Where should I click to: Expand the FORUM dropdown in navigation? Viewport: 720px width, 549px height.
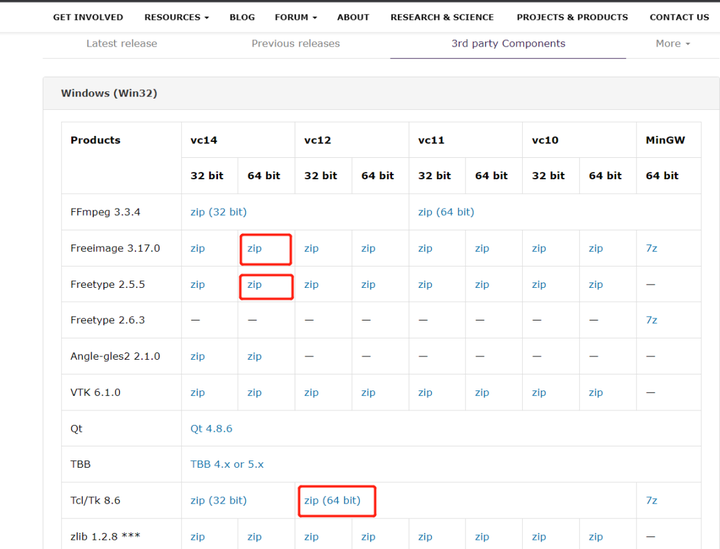click(295, 17)
